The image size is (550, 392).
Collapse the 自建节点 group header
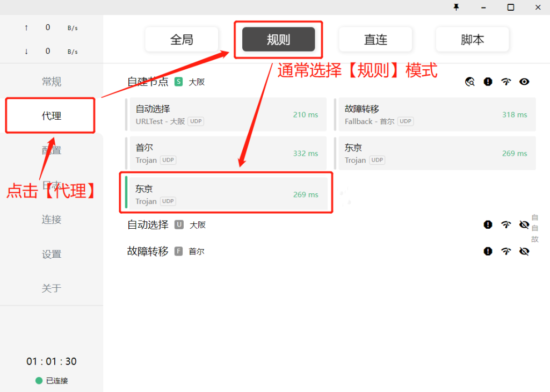(148, 82)
